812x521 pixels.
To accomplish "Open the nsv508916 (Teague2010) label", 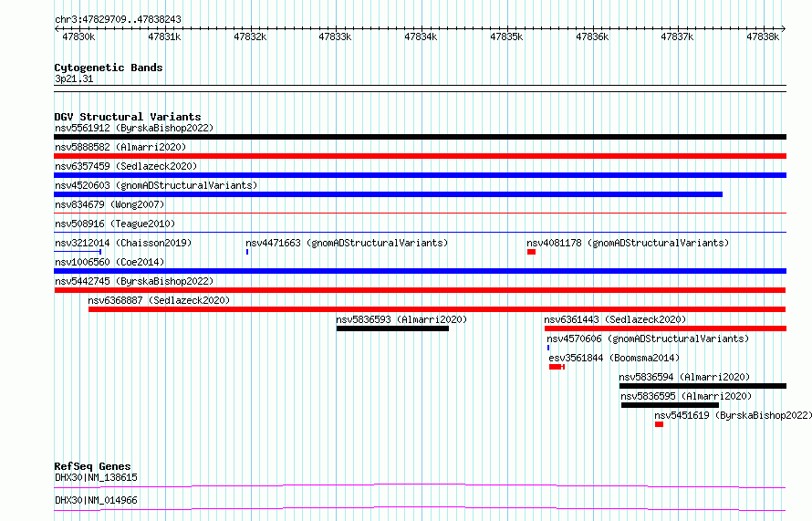I will [x=115, y=224].
